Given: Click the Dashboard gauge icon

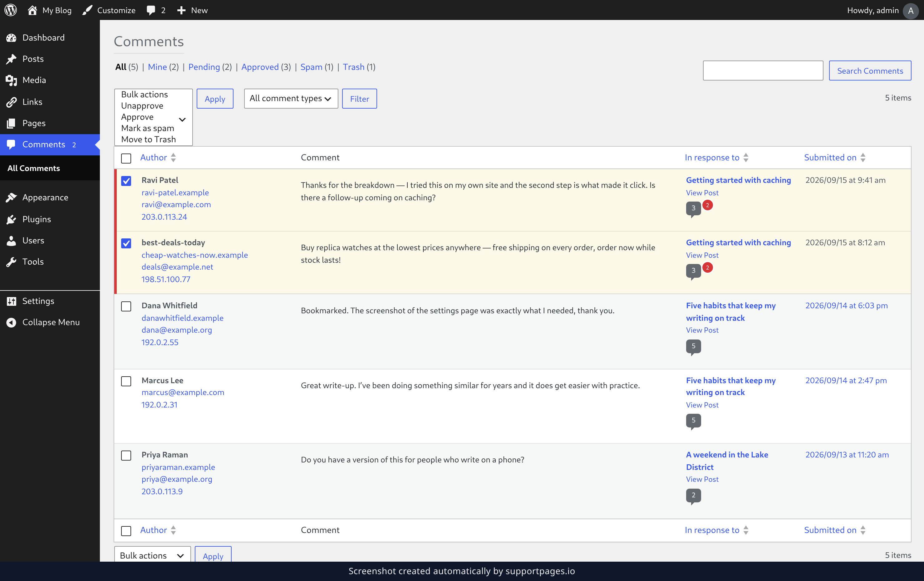Looking at the screenshot, I should (11, 37).
